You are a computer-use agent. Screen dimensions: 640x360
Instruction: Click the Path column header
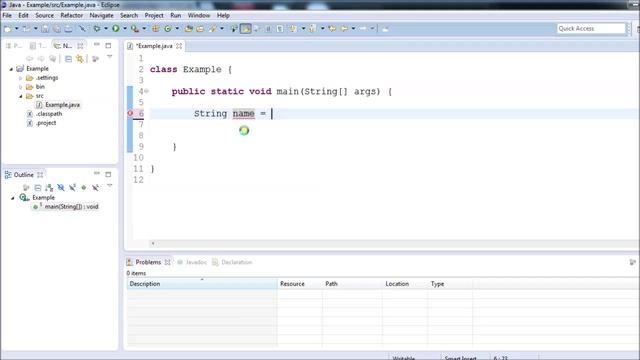coord(352,284)
